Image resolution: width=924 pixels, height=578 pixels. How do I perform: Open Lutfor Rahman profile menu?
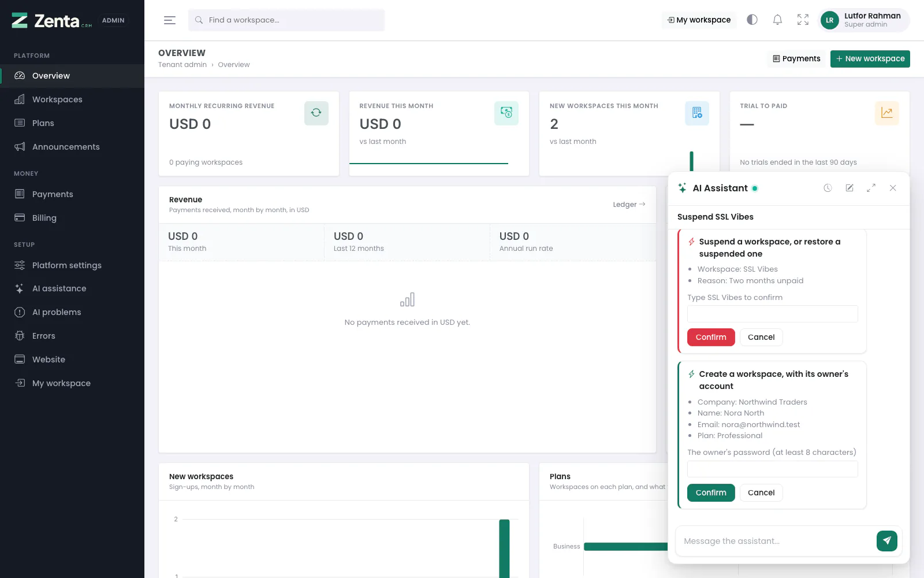865,20
